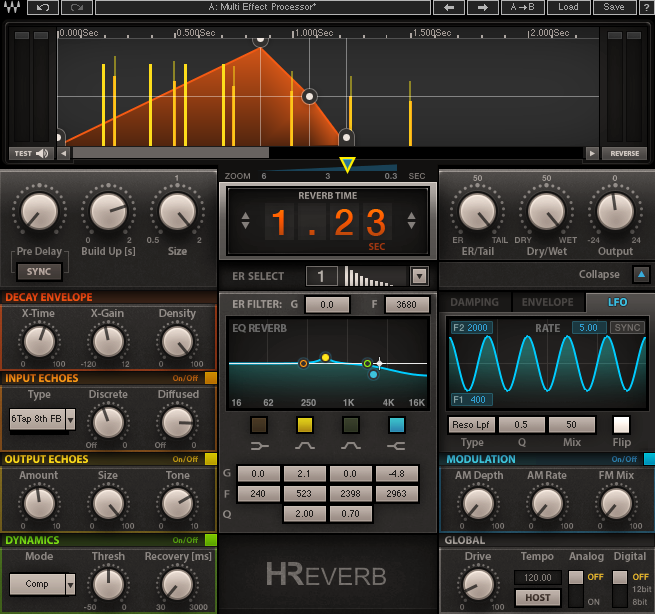Click the REVERSE button
The height and width of the screenshot is (614, 655).
[625, 153]
